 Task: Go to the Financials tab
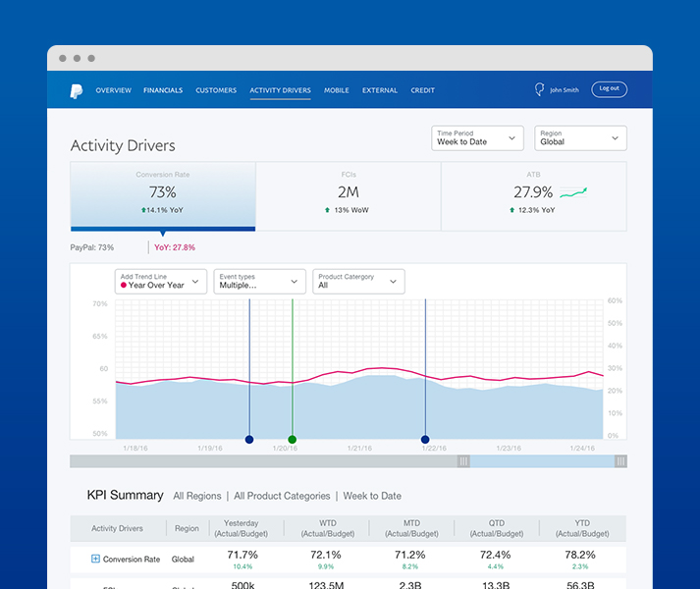click(x=163, y=90)
